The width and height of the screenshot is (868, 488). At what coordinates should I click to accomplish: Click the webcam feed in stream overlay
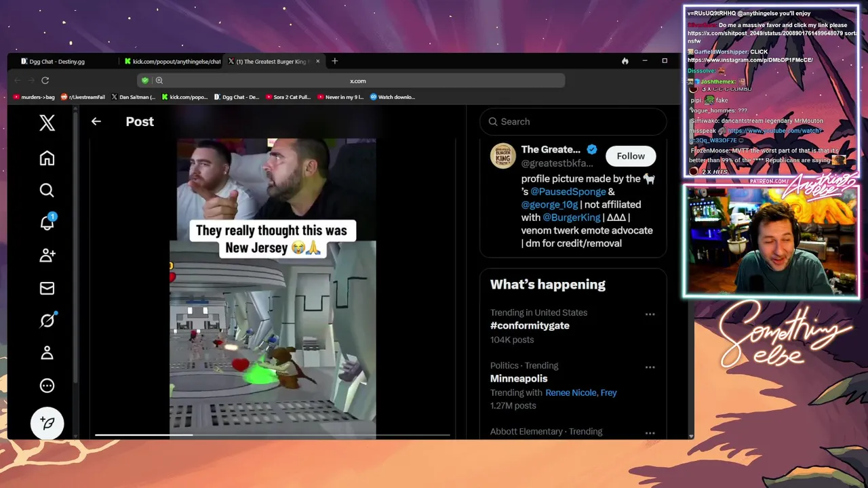coord(771,241)
